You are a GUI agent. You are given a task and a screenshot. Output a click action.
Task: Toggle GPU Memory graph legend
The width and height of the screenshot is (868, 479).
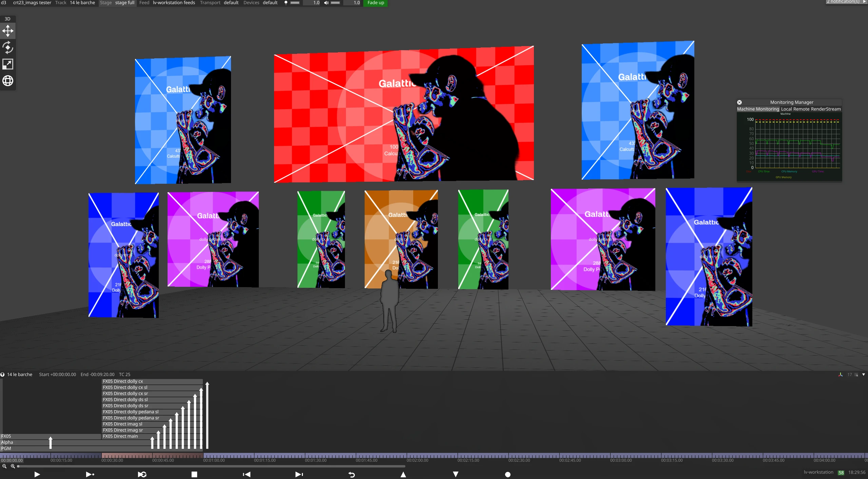[784, 177]
